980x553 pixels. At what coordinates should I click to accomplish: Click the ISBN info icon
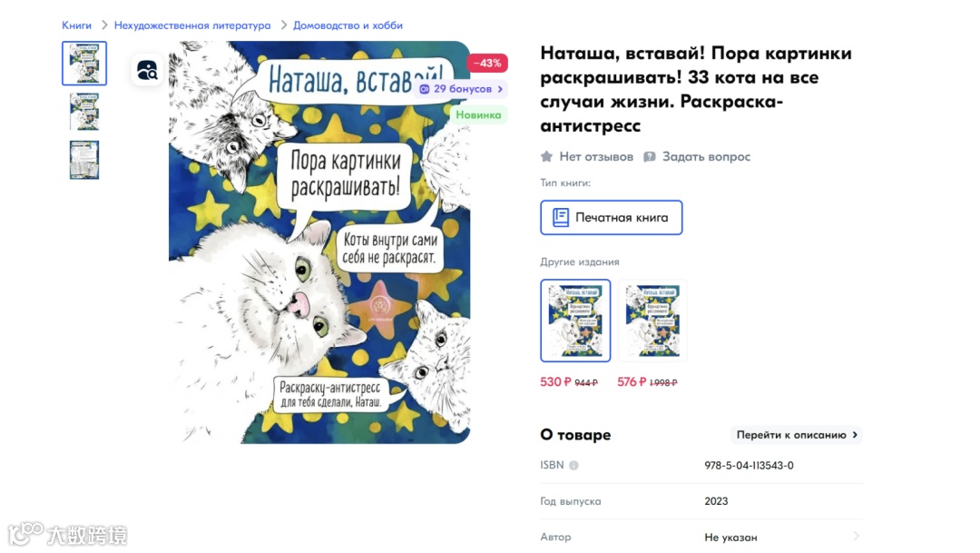click(573, 466)
